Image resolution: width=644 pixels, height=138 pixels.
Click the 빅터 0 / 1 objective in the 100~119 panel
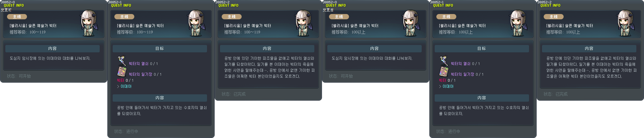click(x=125, y=80)
